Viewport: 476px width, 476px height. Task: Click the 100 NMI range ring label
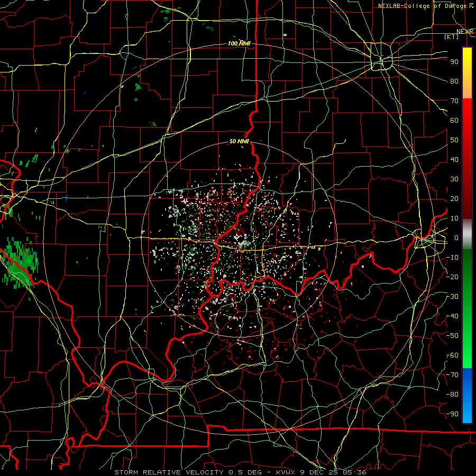(239, 44)
